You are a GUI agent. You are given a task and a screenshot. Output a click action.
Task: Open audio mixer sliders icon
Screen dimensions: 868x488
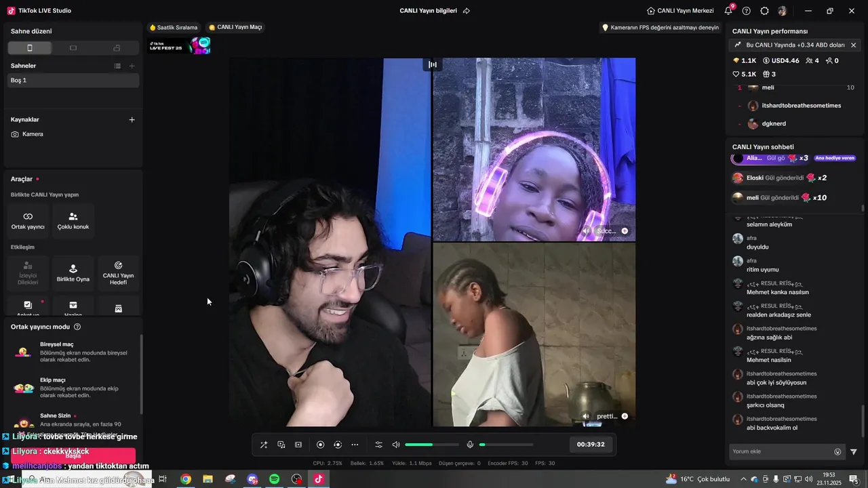pyautogui.click(x=379, y=445)
